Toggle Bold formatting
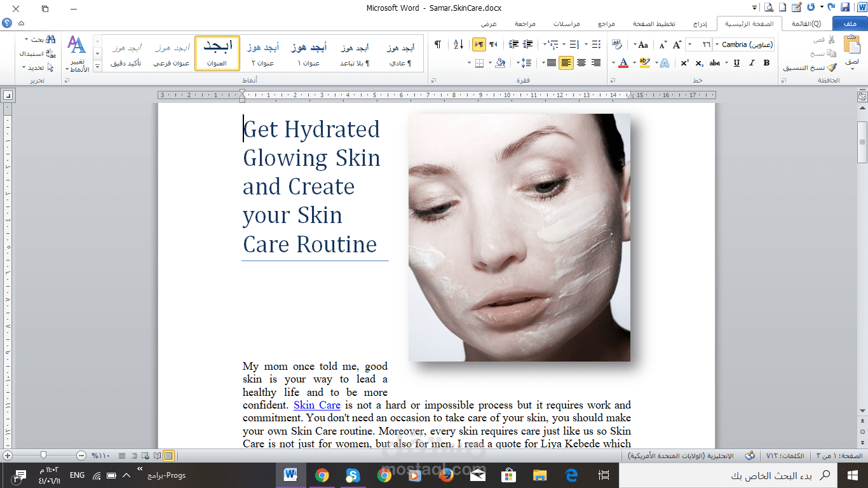The width and height of the screenshot is (868, 488). coord(766,63)
